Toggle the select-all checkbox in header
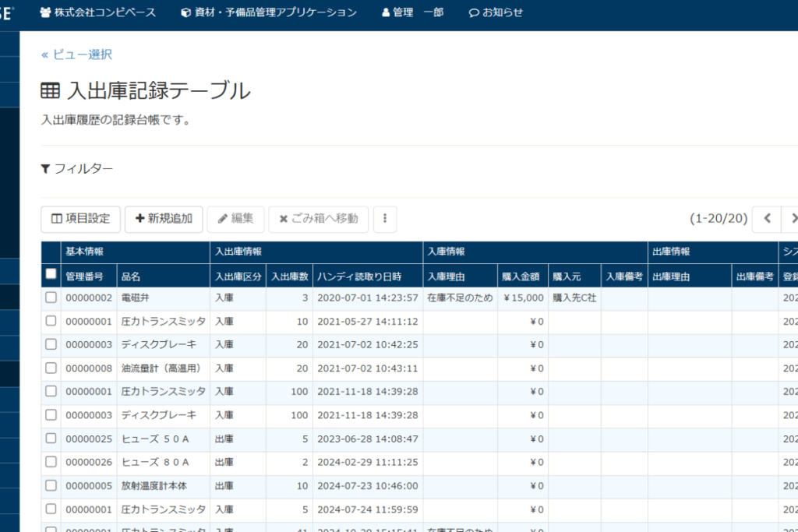 click(x=51, y=274)
